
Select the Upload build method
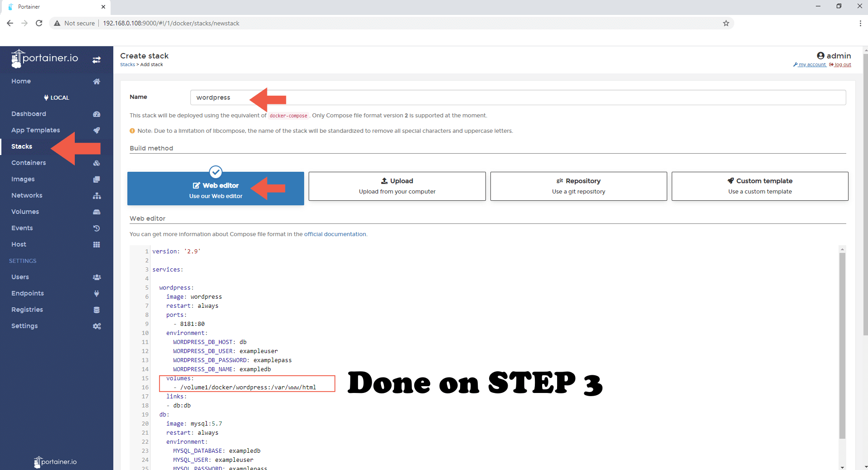(397, 186)
